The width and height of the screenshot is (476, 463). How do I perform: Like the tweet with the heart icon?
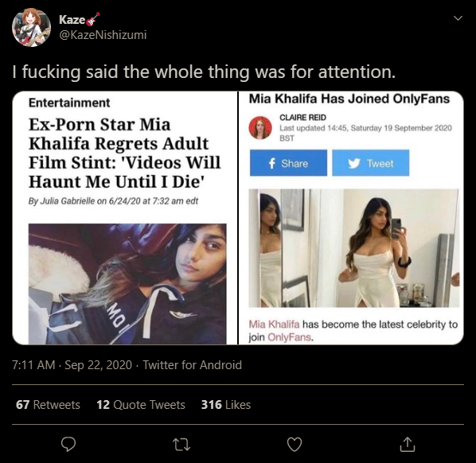(295, 445)
